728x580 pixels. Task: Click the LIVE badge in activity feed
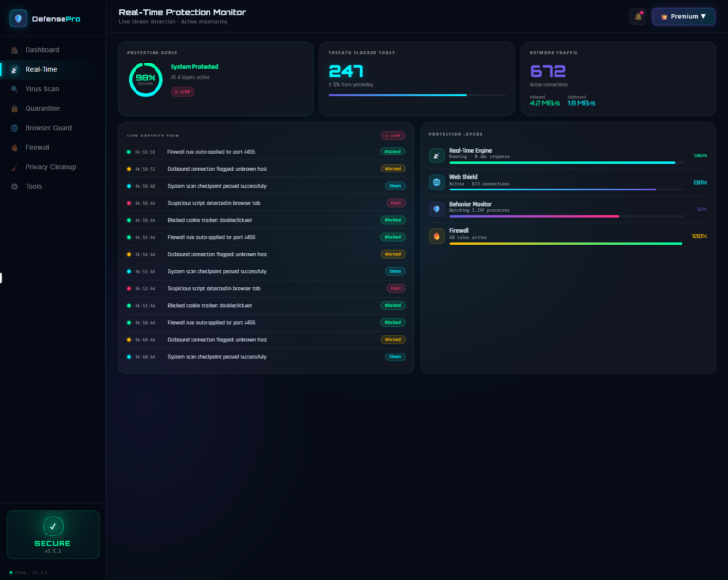[392, 136]
